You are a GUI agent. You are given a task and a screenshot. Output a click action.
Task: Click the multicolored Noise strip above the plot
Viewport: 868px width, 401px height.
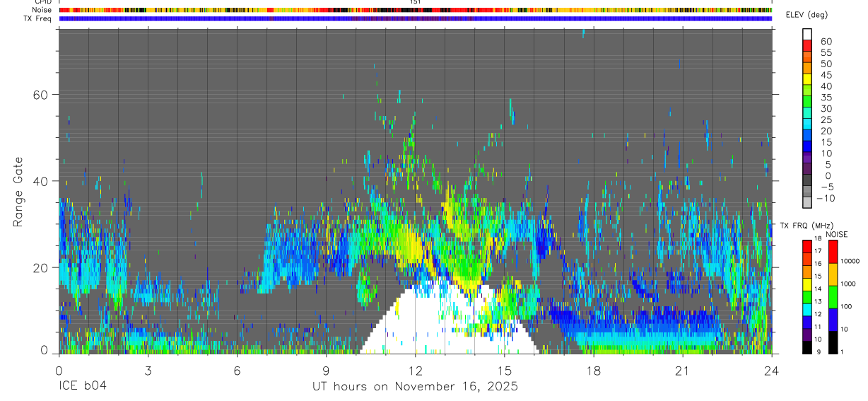(x=416, y=10)
